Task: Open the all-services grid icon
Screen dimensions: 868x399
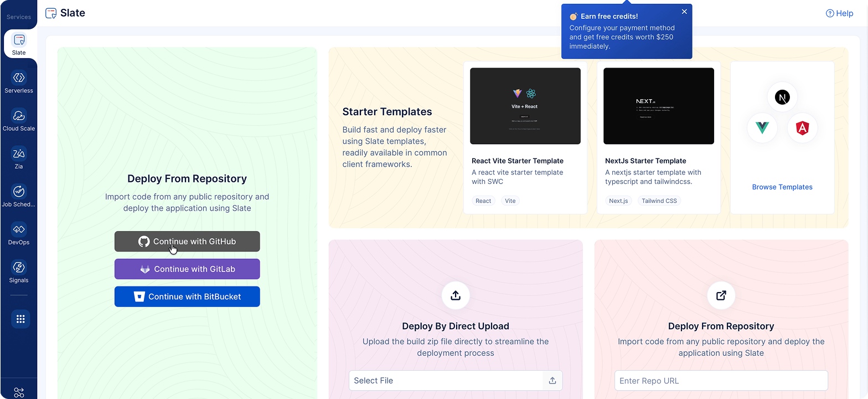Action: [x=20, y=319]
